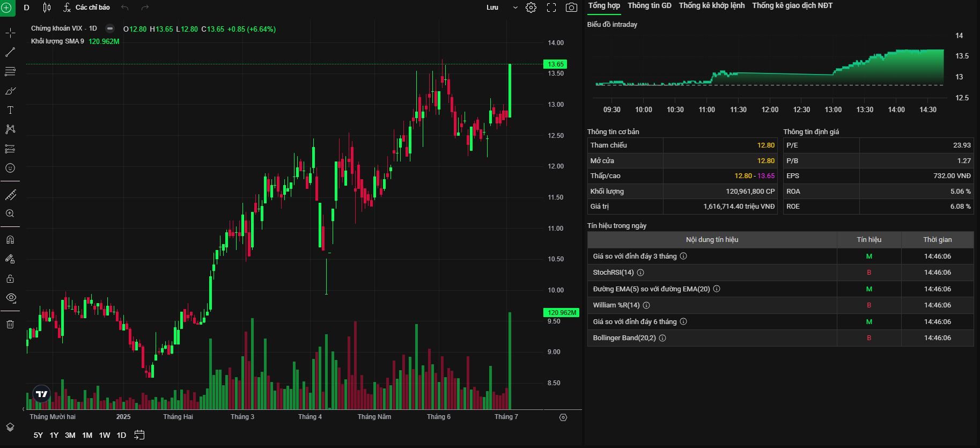Open the go to date calendar icon
The width and height of the screenshot is (980, 448).
139,435
